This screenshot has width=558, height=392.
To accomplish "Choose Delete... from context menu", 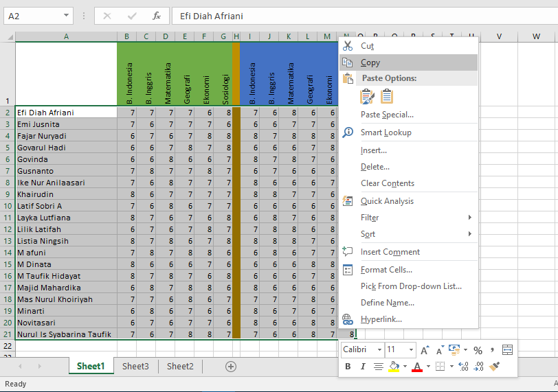I will pyautogui.click(x=408, y=167).
